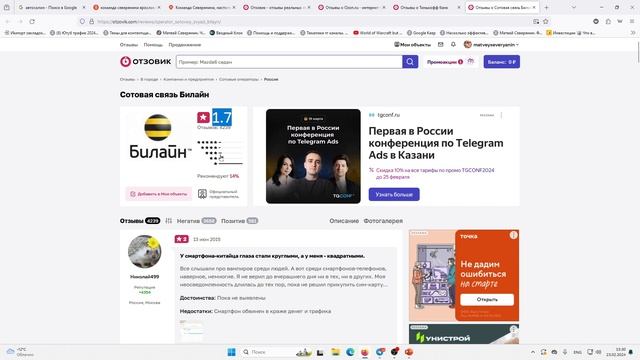Click the official representative badge icon
This screenshot has height=360, width=640.
point(202,194)
